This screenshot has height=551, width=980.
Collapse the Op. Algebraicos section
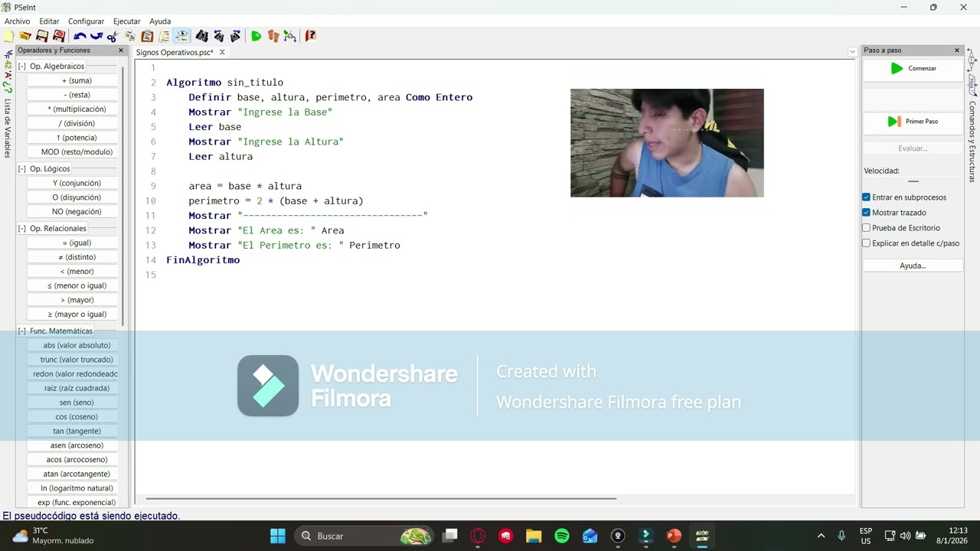[22, 67]
